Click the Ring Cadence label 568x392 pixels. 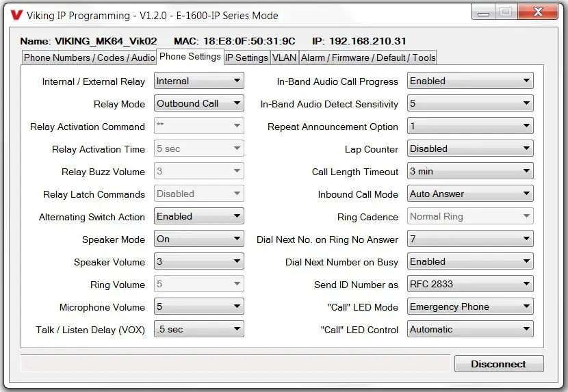coord(367,217)
